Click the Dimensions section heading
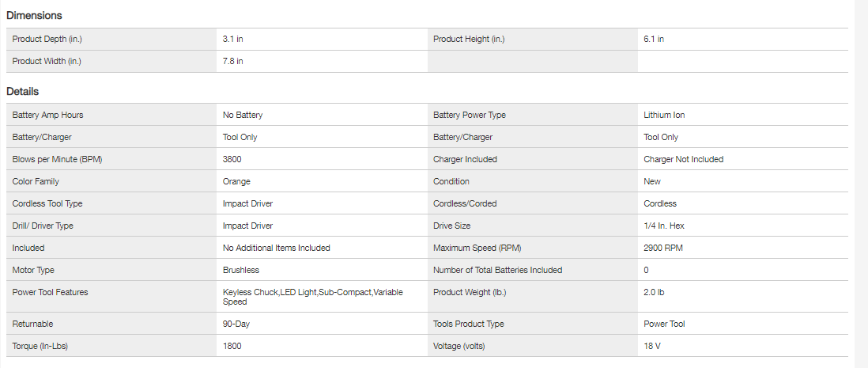Image resolution: width=868 pixels, height=368 pixels. [x=34, y=15]
